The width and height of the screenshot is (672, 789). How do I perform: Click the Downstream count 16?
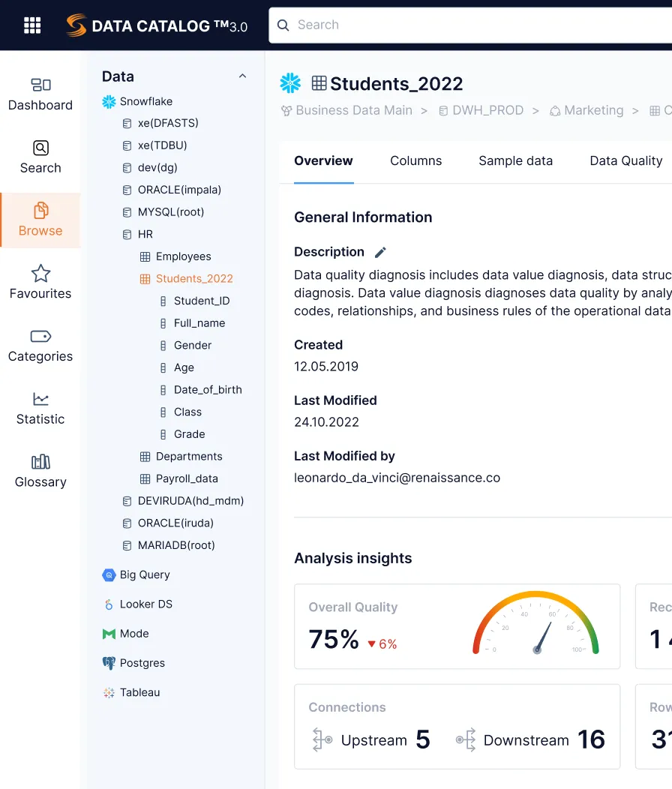pyautogui.click(x=592, y=739)
